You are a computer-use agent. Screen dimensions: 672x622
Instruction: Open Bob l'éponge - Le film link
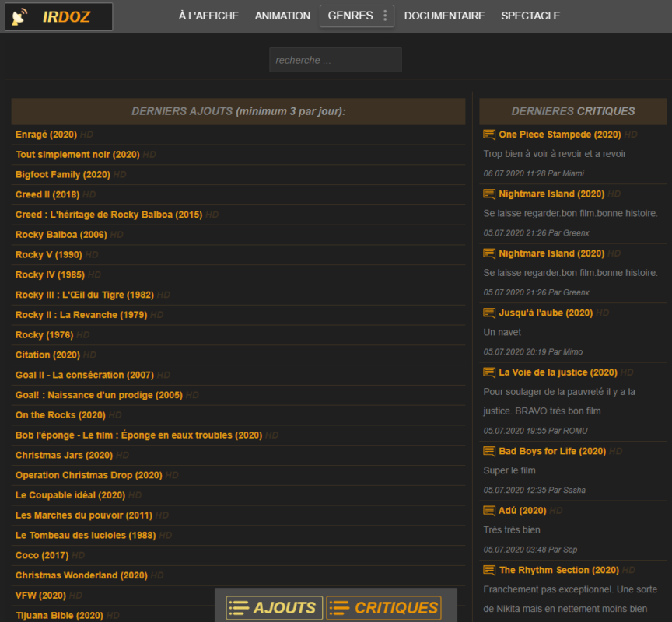pos(139,435)
